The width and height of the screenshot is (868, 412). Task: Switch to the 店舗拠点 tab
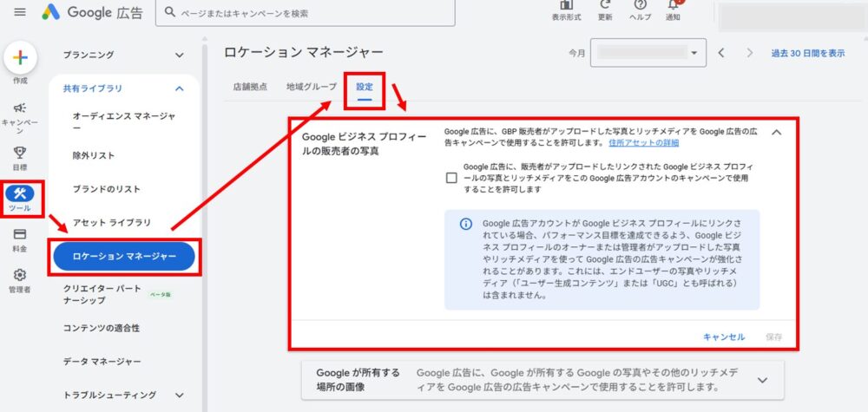click(x=251, y=87)
